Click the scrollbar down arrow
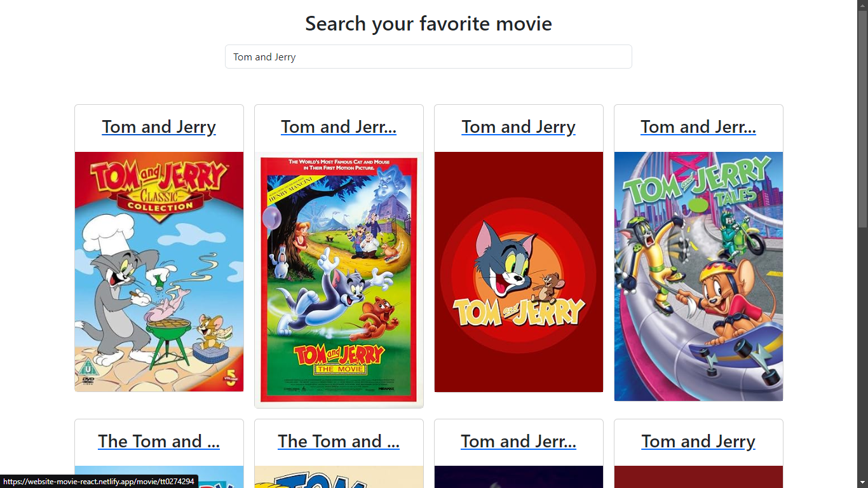 click(x=862, y=482)
